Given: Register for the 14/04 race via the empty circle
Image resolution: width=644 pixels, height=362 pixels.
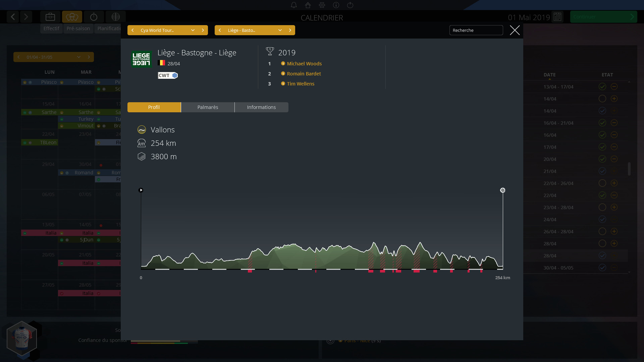Looking at the screenshot, I should coord(602,99).
